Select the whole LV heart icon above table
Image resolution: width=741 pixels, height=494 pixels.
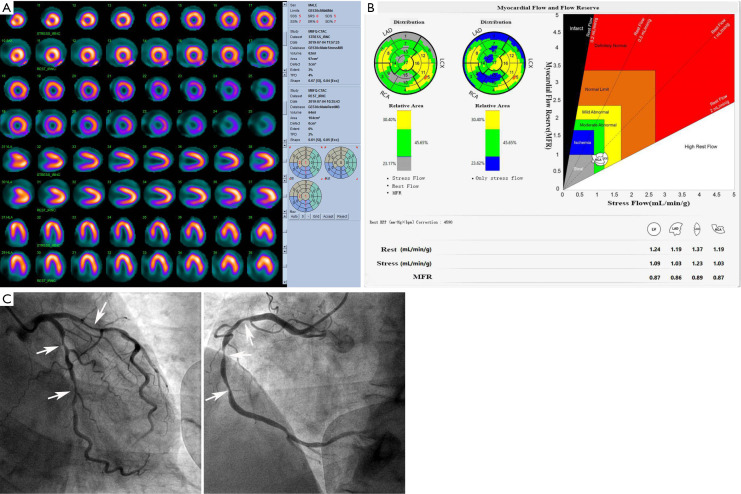coord(654,229)
